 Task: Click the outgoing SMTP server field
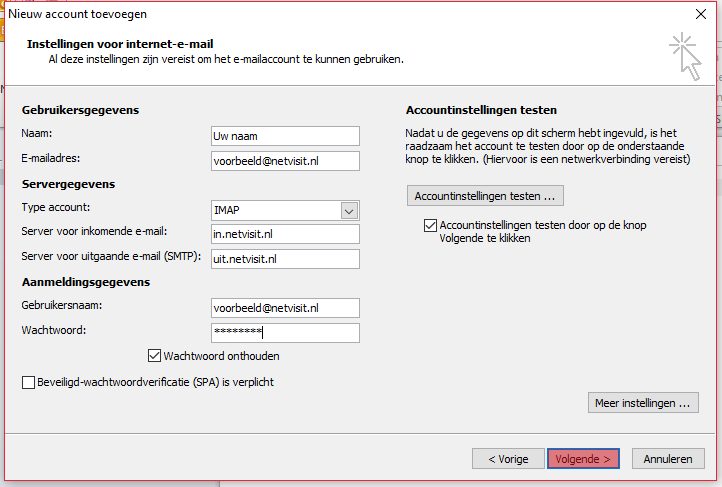(285, 259)
